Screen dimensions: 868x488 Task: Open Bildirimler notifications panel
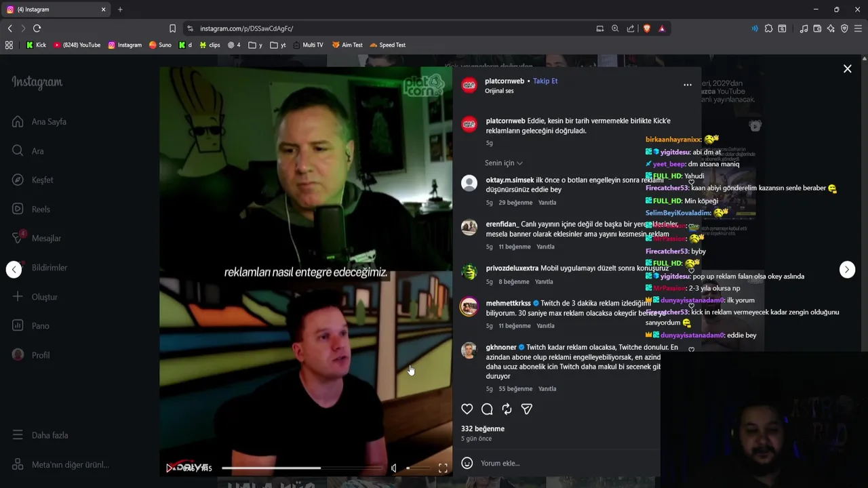click(39, 268)
